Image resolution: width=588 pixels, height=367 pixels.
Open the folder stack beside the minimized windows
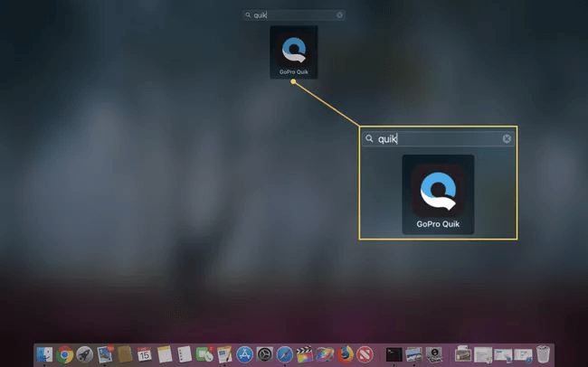pyautogui.click(x=463, y=354)
